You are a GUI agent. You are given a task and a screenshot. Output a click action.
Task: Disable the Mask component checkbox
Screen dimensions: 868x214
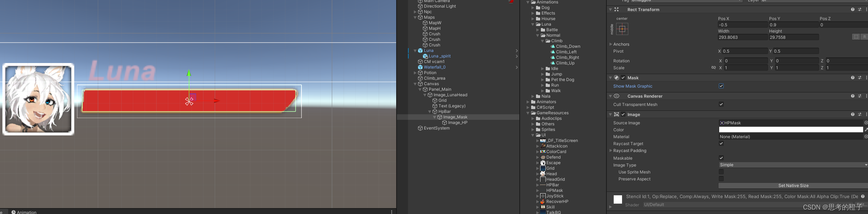click(x=623, y=78)
